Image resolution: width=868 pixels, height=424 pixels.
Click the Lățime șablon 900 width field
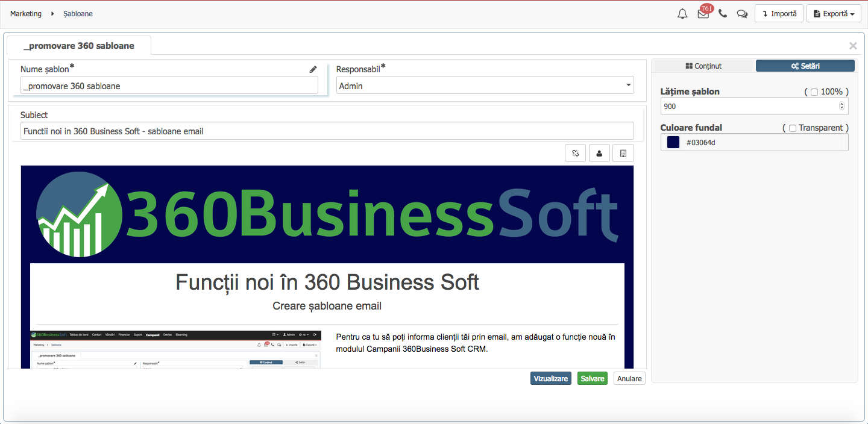[x=755, y=106]
